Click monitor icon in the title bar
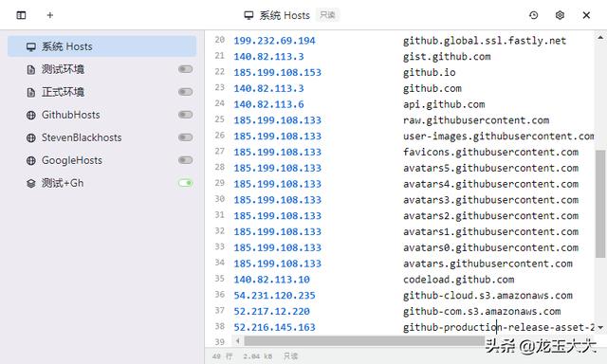 point(248,15)
